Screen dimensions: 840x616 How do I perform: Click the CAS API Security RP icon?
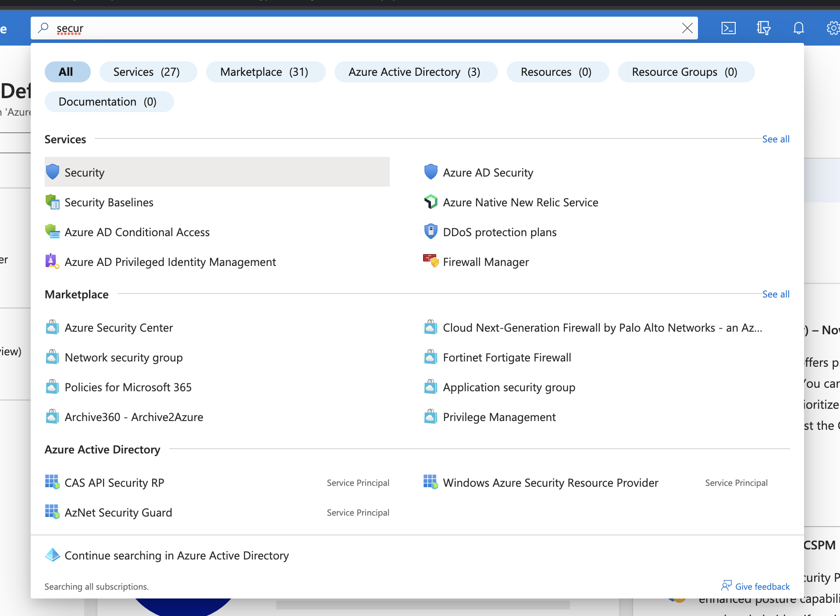[x=53, y=482]
